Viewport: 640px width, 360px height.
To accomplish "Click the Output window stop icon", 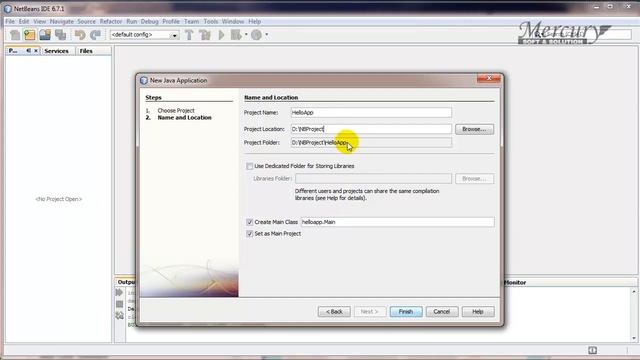I will tap(119, 304).
